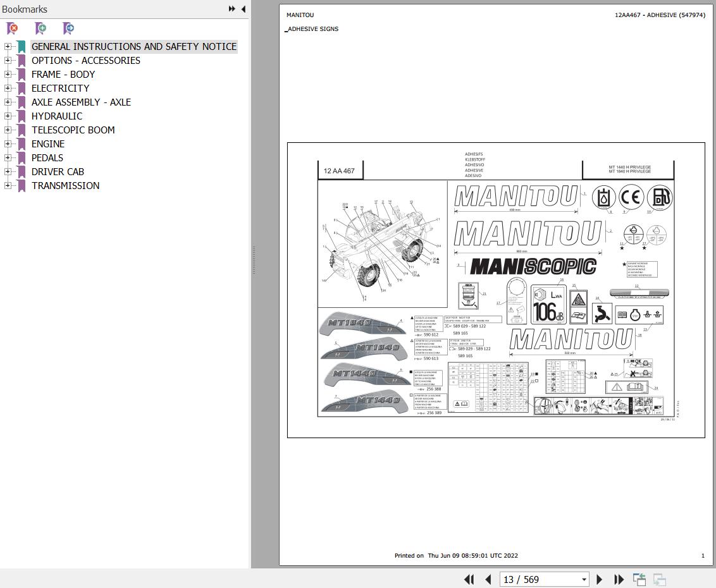Click the "ADHESIVE SIGNS" page heading

pos(313,28)
